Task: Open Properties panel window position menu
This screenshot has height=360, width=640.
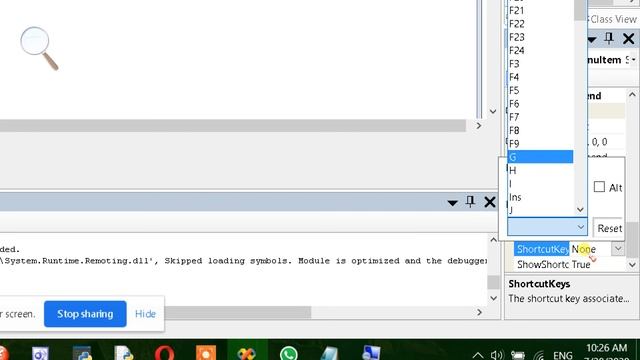Action: pyautogui.click(x=591, y=40)
